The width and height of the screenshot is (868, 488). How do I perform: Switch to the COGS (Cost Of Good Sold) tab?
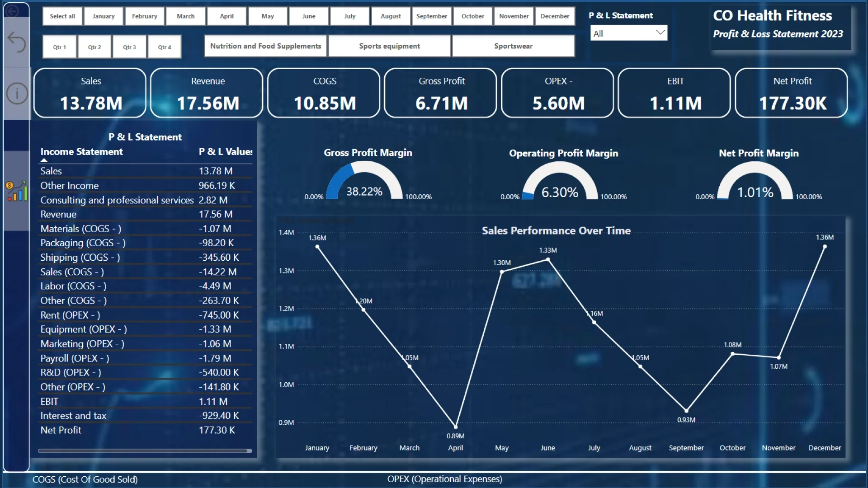click(x=85, y=479)
